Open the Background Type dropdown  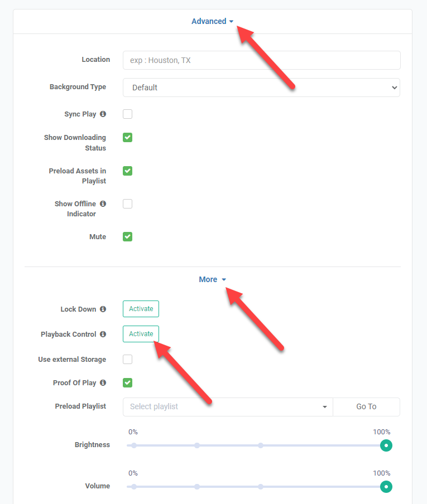tap(261, 88)
